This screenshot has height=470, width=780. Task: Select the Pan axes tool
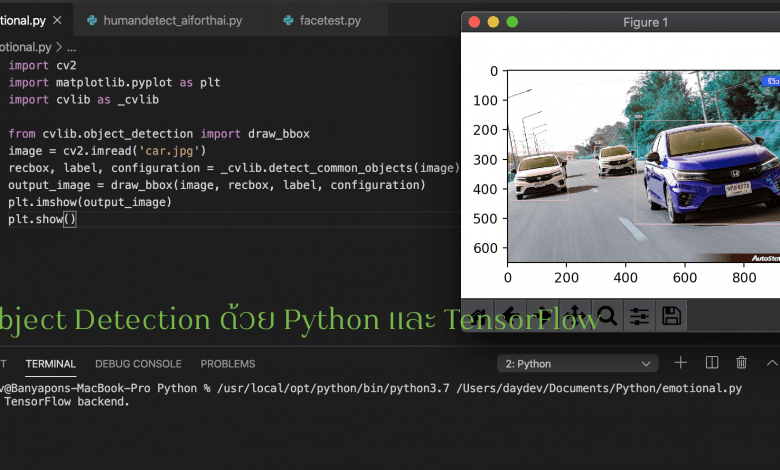coord(575,315)
